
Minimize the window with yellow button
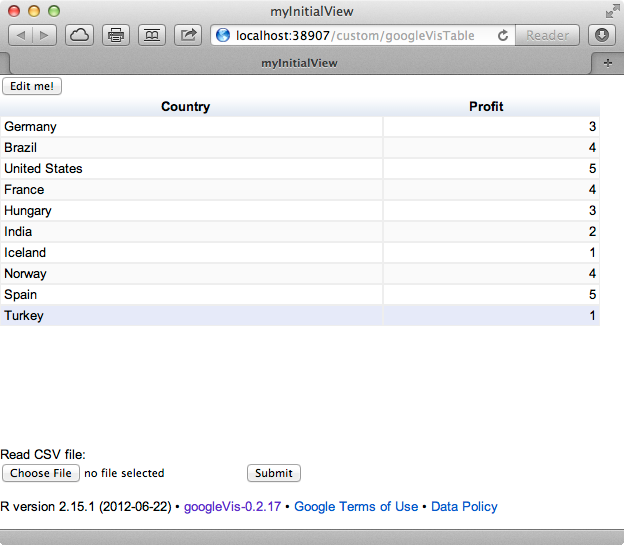34,11
